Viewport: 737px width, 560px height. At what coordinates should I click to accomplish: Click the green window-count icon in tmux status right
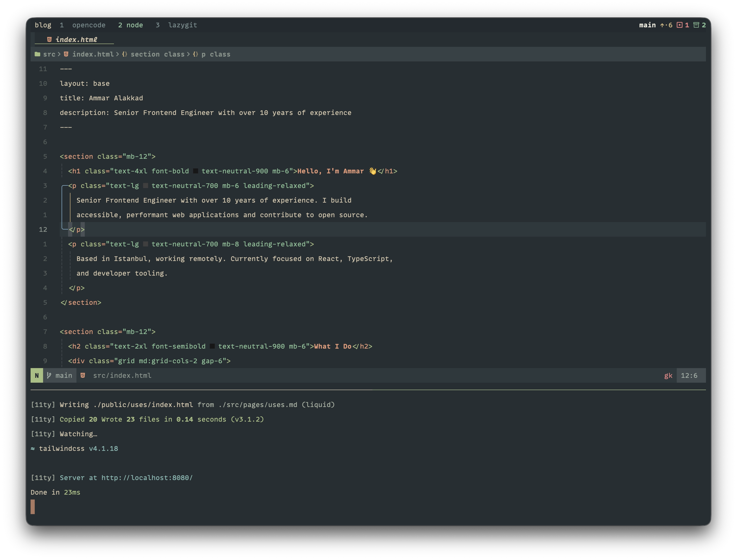(x=697, y=25)
